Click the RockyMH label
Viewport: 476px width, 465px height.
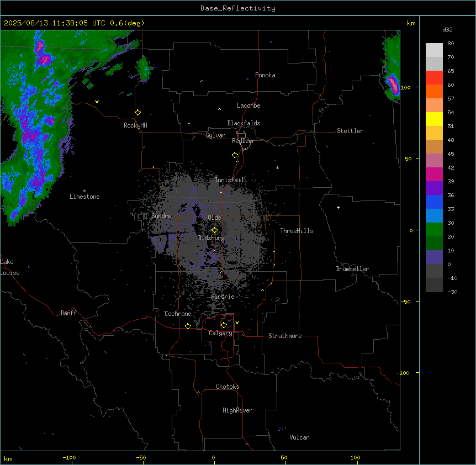click(x=135, y=125)
